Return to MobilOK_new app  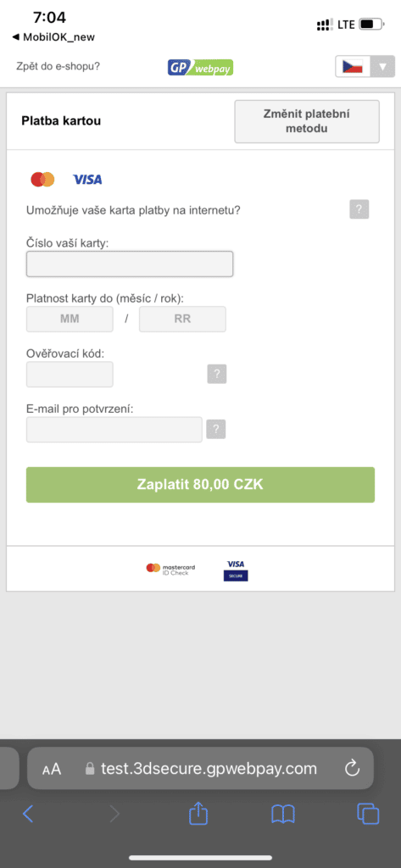coord(53,37)
